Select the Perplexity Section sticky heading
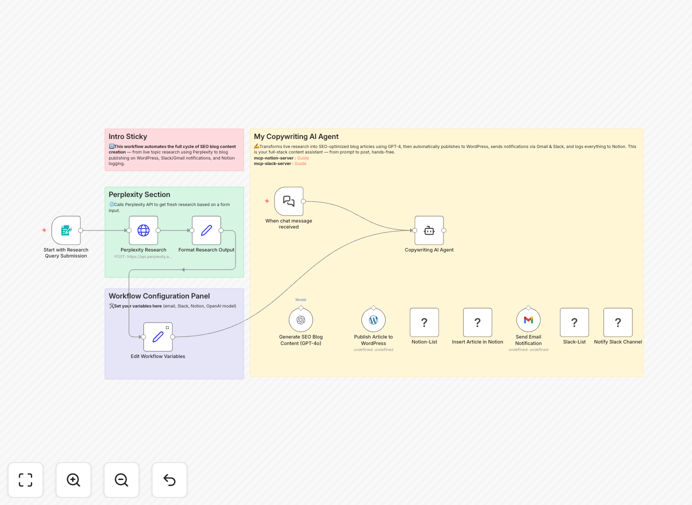692x505 pixels. [x=139, y=194]
